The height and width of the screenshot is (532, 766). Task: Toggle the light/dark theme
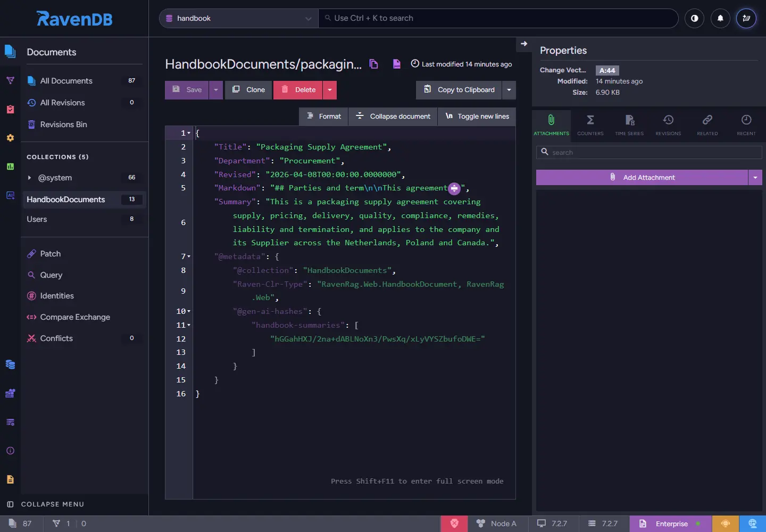coord(694,18)
